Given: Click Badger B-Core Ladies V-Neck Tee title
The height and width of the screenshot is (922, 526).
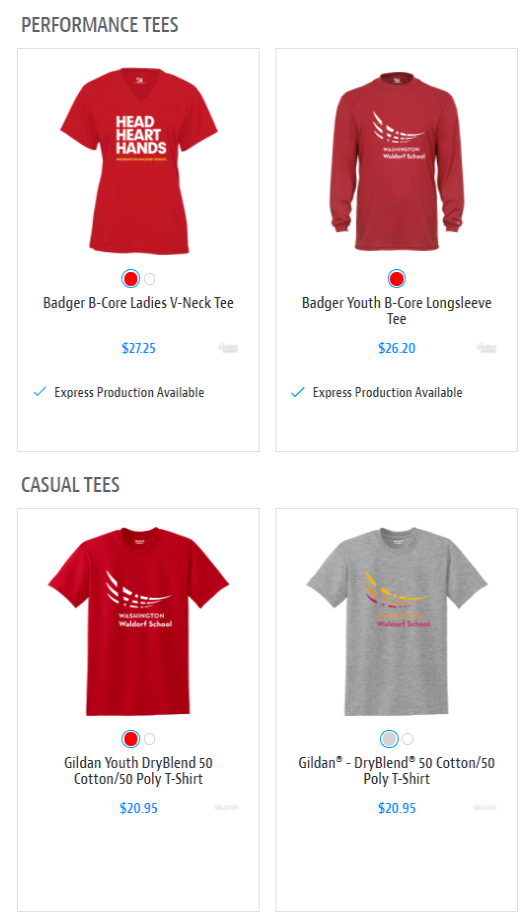Looking at the screenshot, I should 139,303.
